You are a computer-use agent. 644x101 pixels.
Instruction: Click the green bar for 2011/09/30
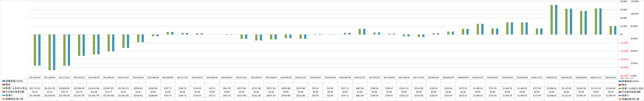pos(50,52)
